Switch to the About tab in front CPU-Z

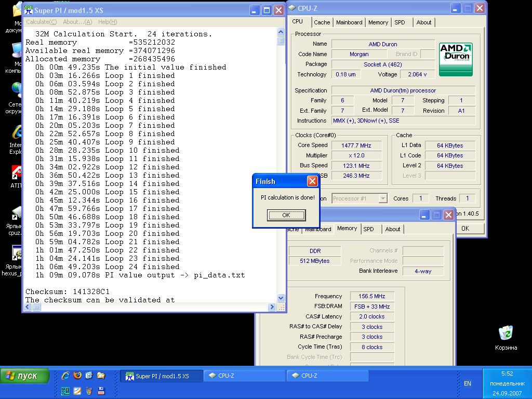424,22
